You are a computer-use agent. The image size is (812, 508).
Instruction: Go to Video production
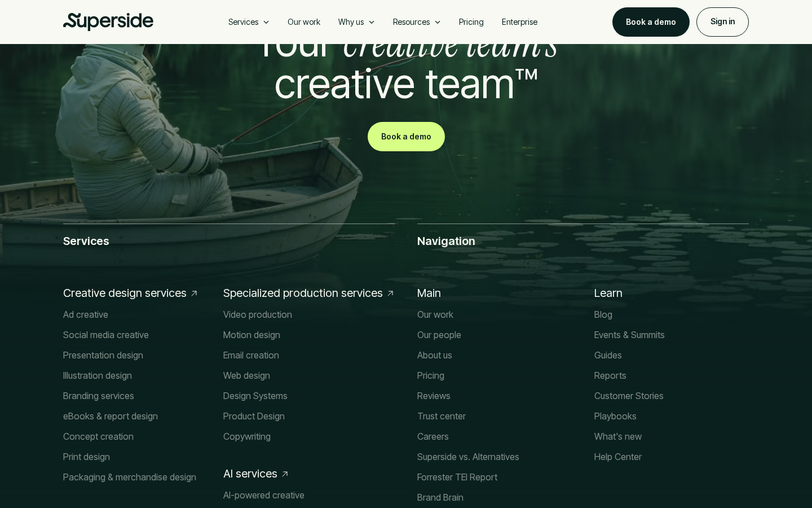point(258,314)
